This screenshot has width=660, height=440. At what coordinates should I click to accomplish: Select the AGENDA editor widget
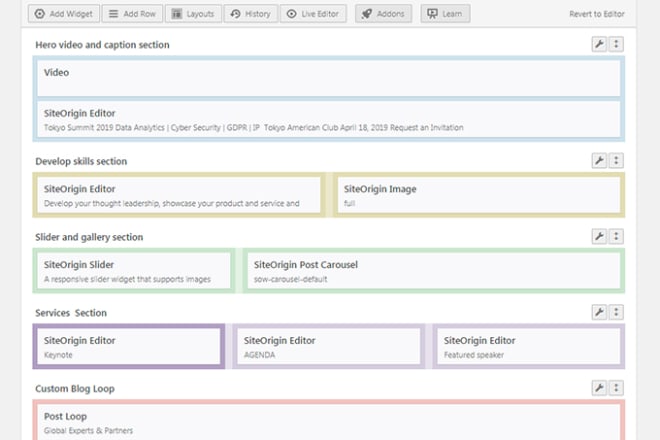click(328, 347)
